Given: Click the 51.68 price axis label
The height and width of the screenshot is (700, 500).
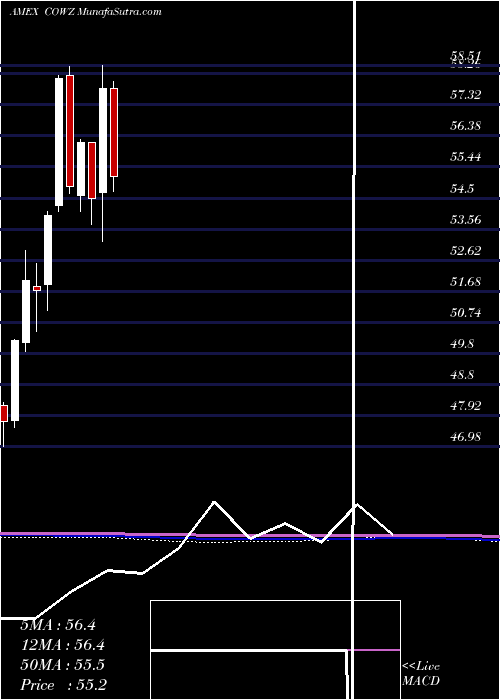Looking at the screenshot, I should point(466,282).
